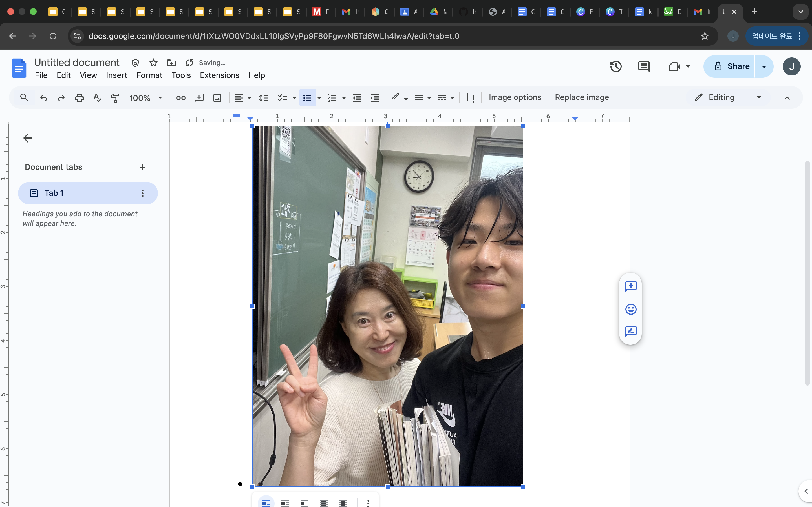The image size is (812, 507).
Task: Click the crop image icon
Action: tap(470, 98)
